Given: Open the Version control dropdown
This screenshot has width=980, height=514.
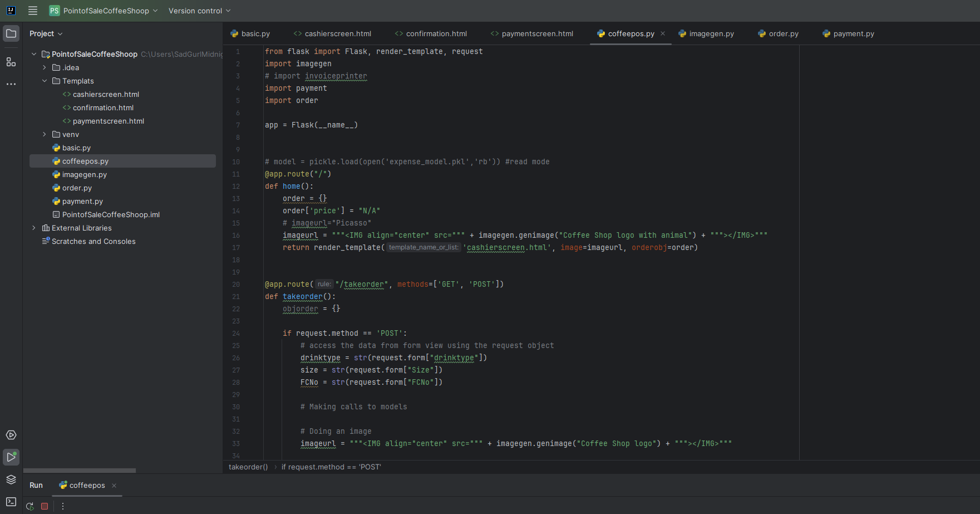Looking at the screenshot, I should click(x=199, y=11).
